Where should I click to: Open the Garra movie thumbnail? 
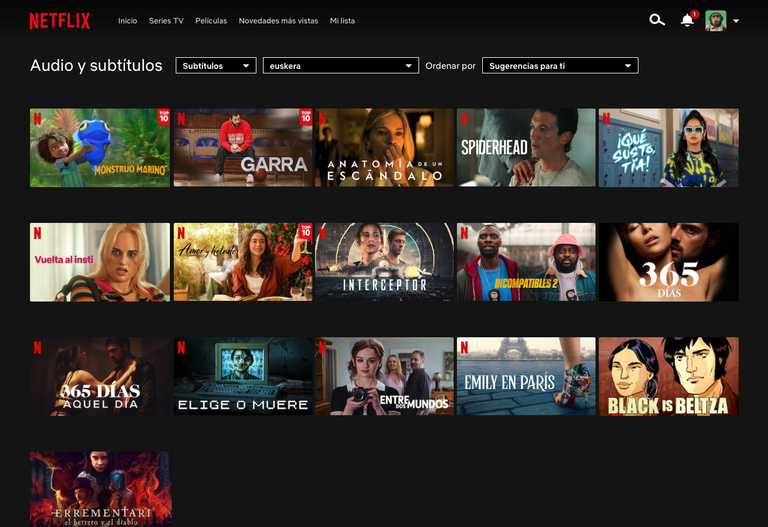tap(243, 147)
